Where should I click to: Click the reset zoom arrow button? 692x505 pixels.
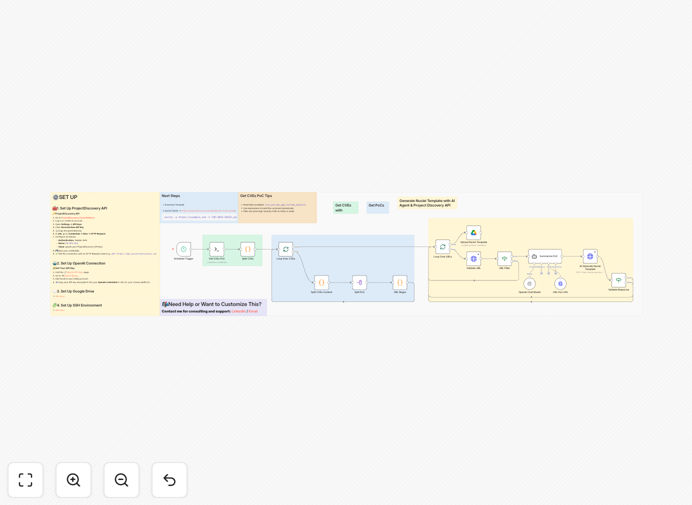169,480
